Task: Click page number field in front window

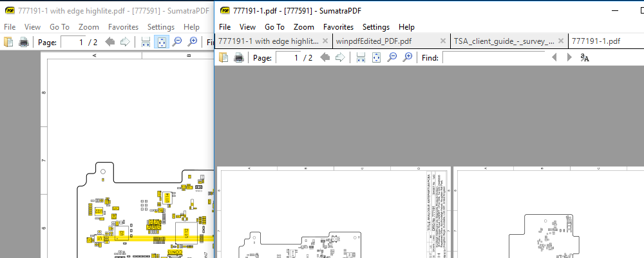Action: click(x=289, y=57)
